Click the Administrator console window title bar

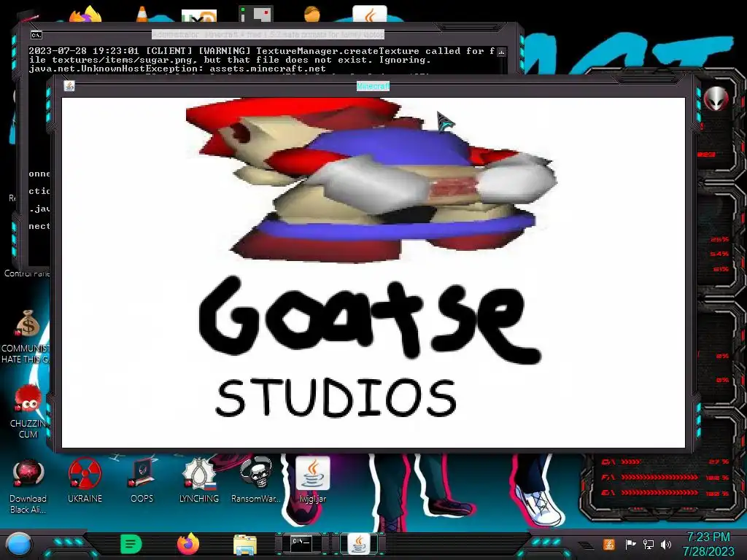point(268,35)
